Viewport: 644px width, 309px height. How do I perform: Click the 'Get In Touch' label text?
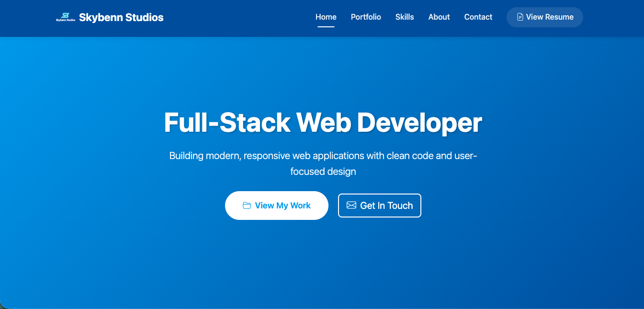coord(386,205)
